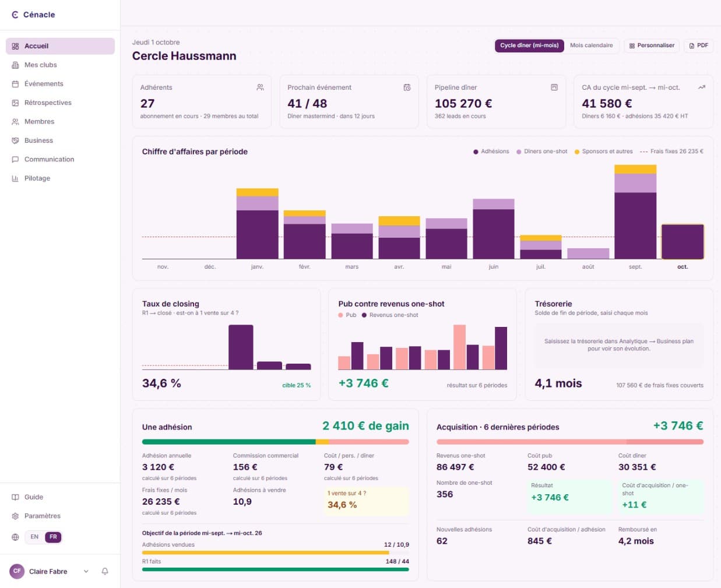
Task: Export the dashboard as PDF
Action: tap(698, 45)
